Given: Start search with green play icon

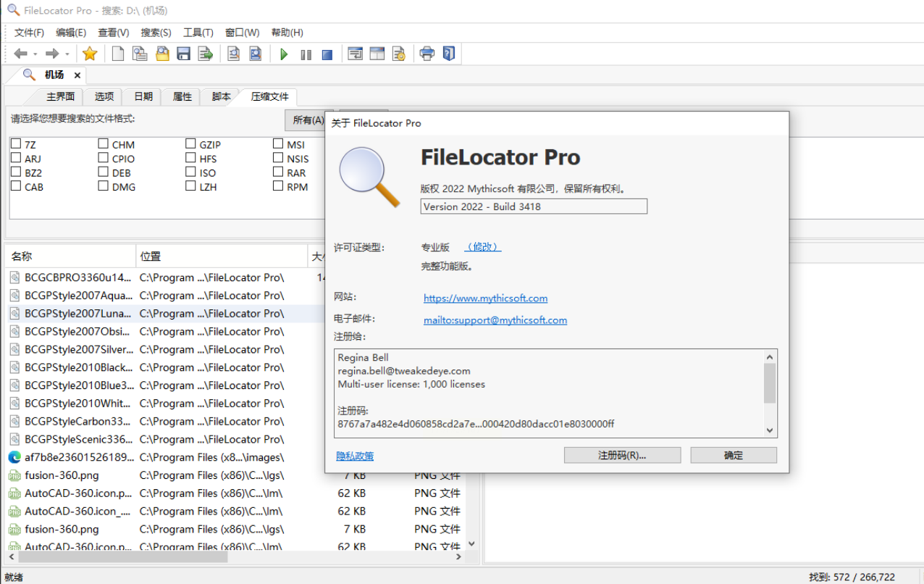Looking at the screenshot, I should (x=284, y=54).
